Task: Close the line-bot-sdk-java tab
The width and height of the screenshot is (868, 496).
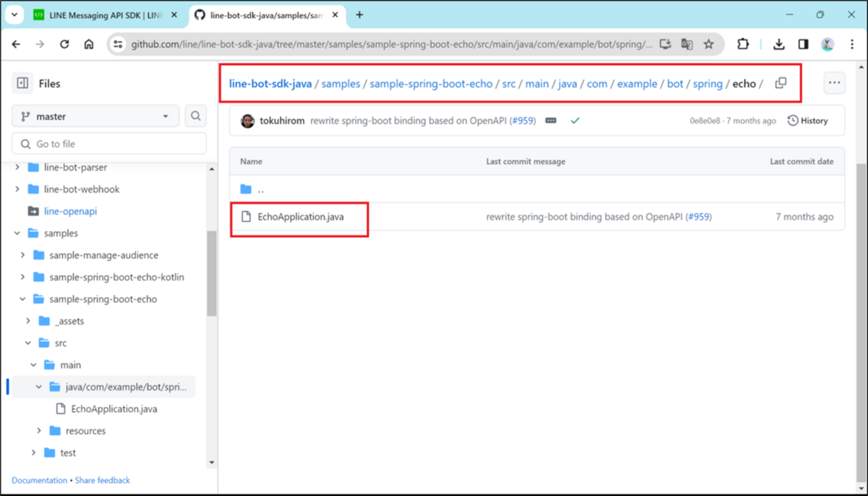Action: pos(336,14)
